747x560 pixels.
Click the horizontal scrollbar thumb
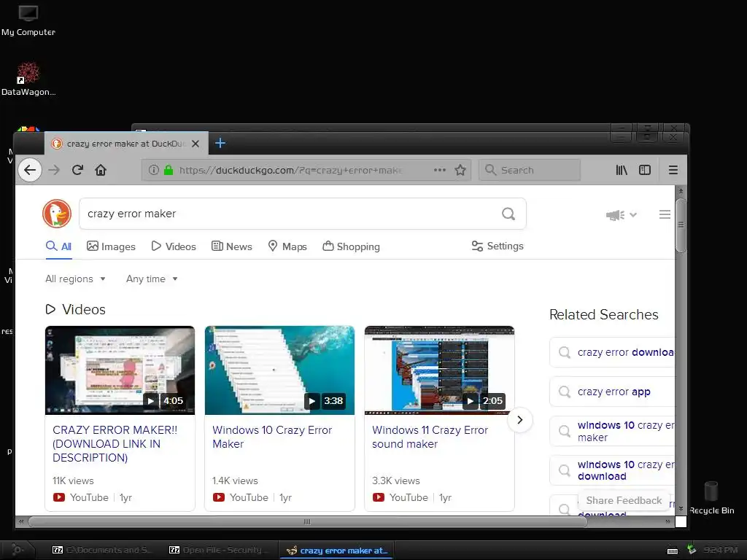click(x=307, y=522)
